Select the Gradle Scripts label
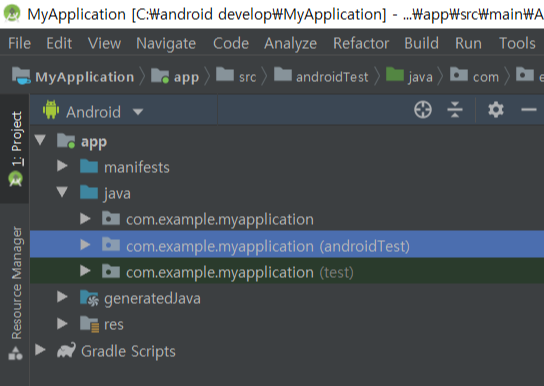Viewport: 544px width, 386px height. pos(128,351)
